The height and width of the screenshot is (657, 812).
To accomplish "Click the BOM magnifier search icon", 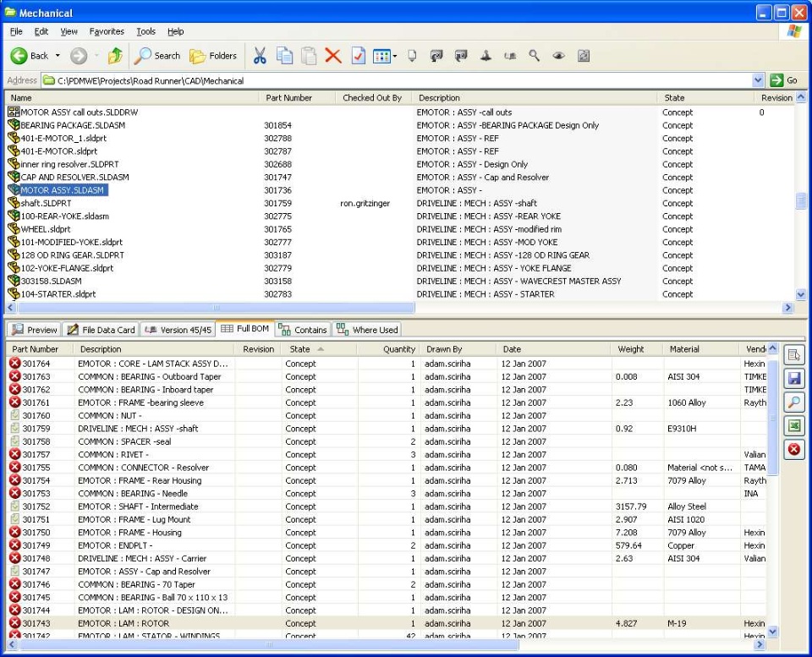I will pyautogui.click(x=794, y=402).
